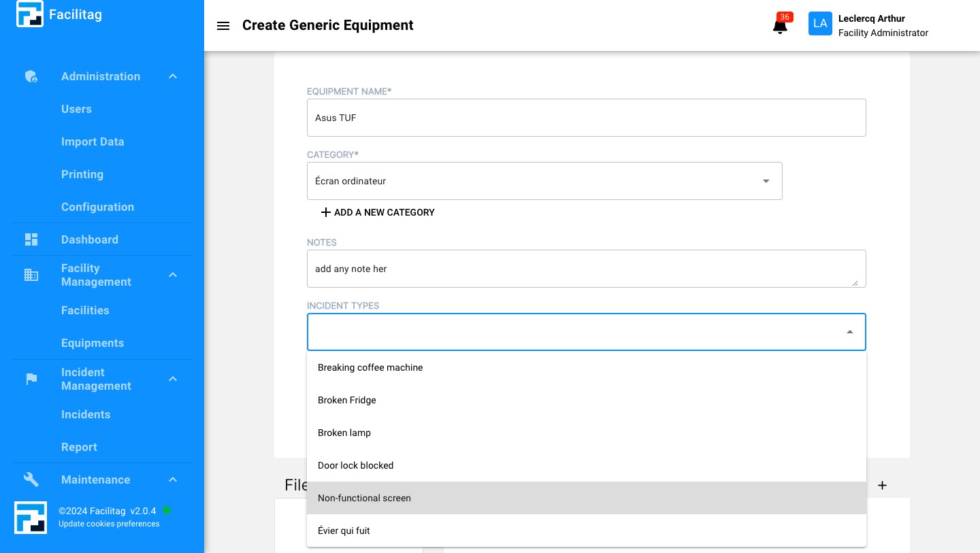Click the hamburger menu icon

coord(223,26)
